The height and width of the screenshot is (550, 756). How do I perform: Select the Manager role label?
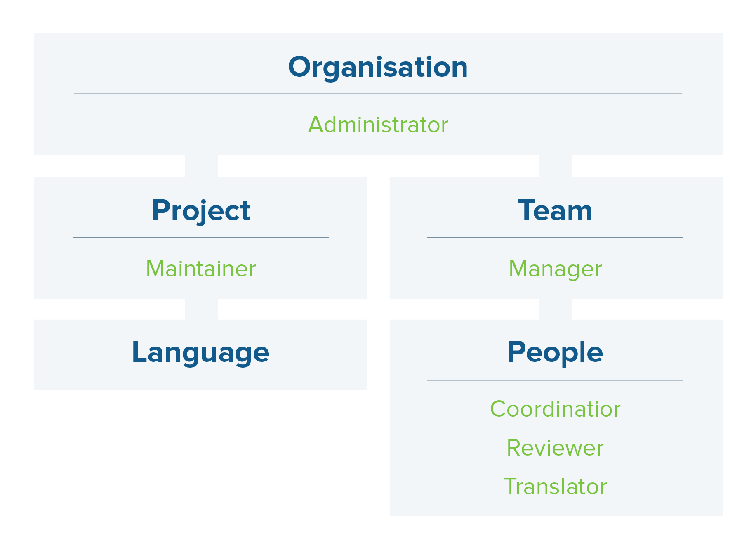click(555, 269)
